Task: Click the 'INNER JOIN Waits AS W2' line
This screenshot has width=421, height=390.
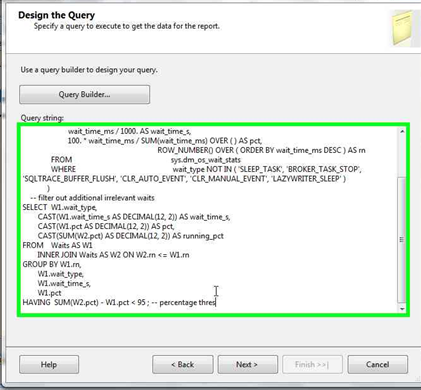Action: (113, 255)
